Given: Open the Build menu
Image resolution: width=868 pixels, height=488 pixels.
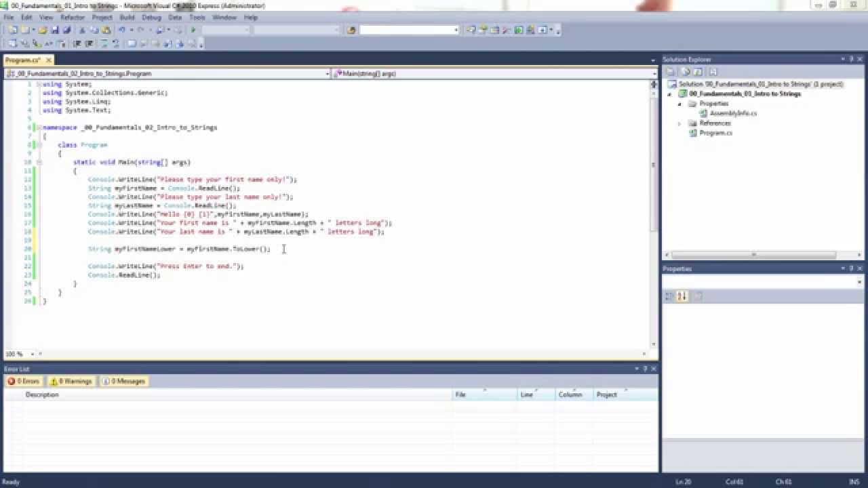Looking at the screenshot, I should (127, 17).
